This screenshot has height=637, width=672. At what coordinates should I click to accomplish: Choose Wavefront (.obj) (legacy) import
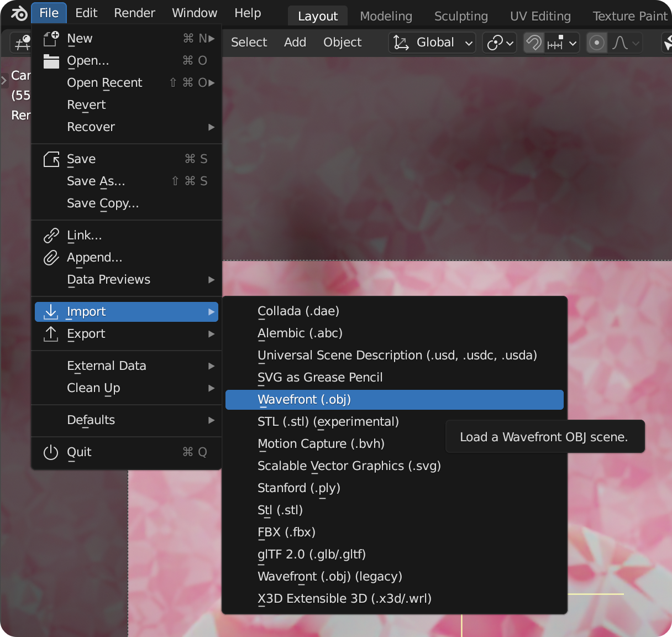coord(395,577)
